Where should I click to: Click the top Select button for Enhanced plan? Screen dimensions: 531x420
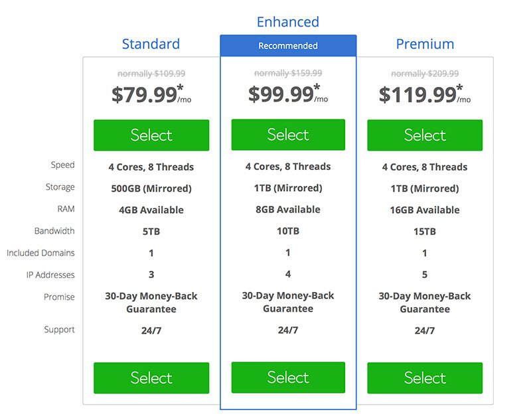[288, 135]
